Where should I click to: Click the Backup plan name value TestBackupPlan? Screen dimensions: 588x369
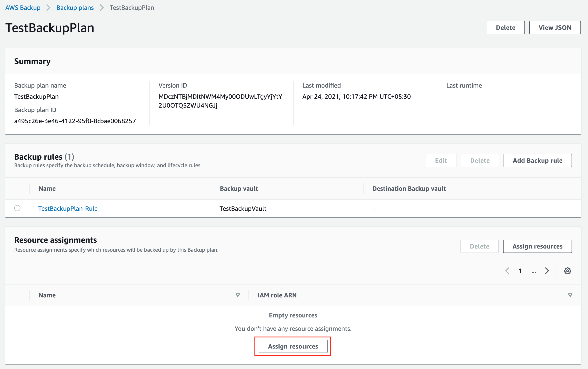(x=36, y=96)
